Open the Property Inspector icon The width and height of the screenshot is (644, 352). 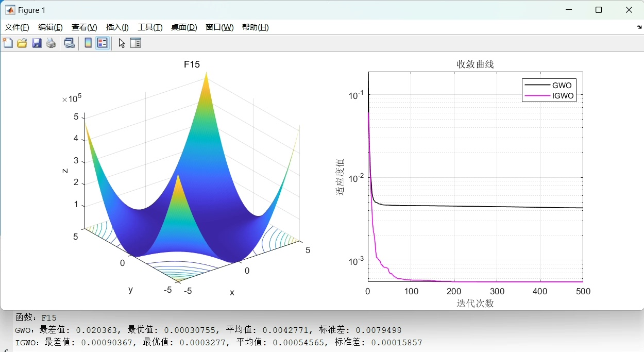(135, 43)
